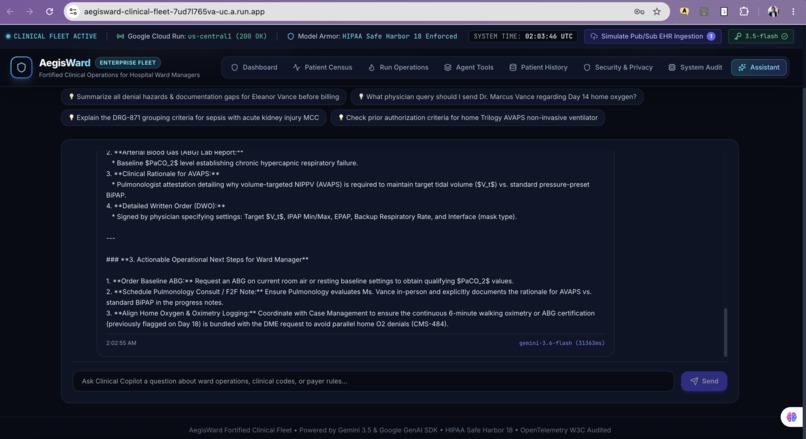Select the Assistant tab
The image size is (806, 439).
pyautogui.click(x=759, y=67)
